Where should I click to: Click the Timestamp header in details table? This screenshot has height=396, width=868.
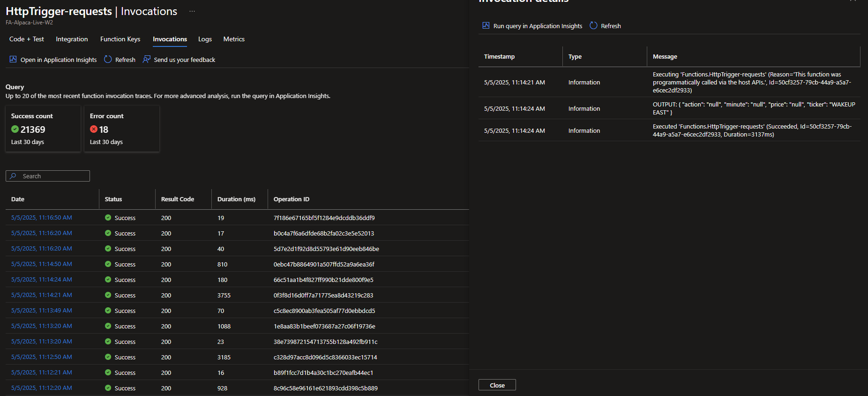499,56
